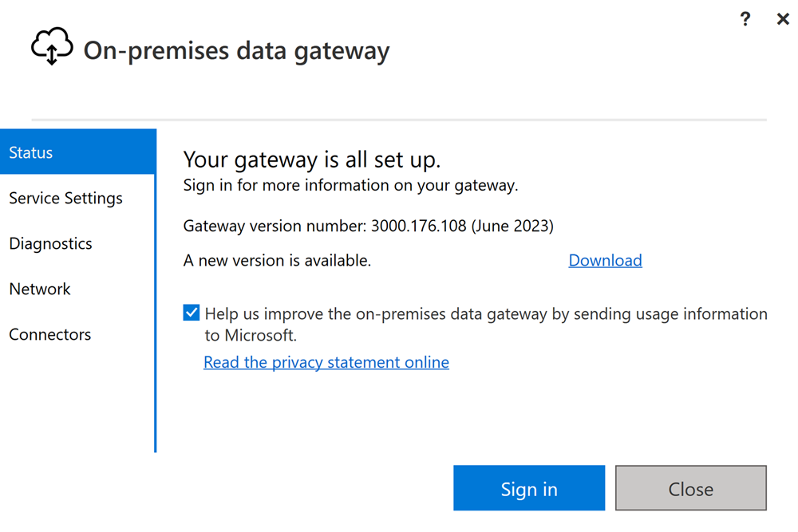Open help via the question mark icon
The image size is (798, 532).
745,19
